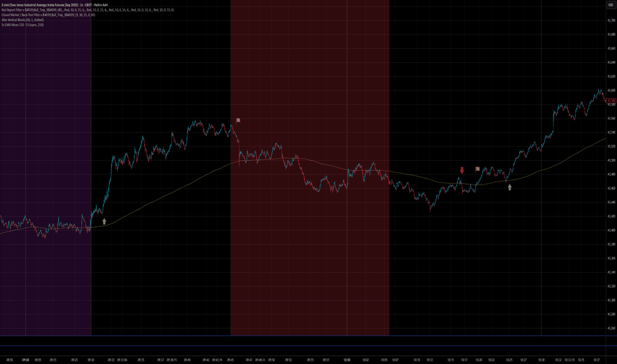Image resolution: width=617 pixels, height=364 pixels.
Task: Click the 09:15 time axis label
Action: point(53,360)
